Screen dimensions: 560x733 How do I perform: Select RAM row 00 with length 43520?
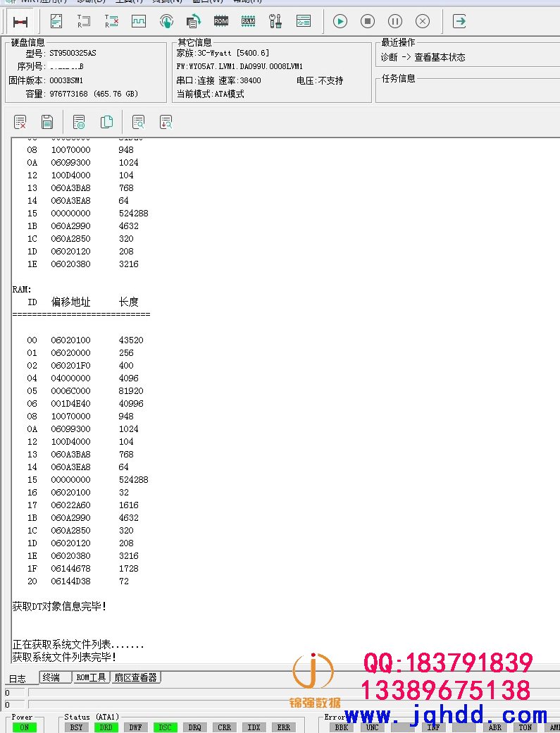tap(85, 340)
